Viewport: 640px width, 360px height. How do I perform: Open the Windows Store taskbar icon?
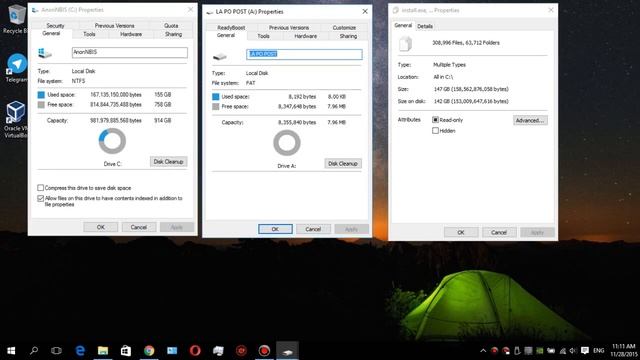pos(126,351)
